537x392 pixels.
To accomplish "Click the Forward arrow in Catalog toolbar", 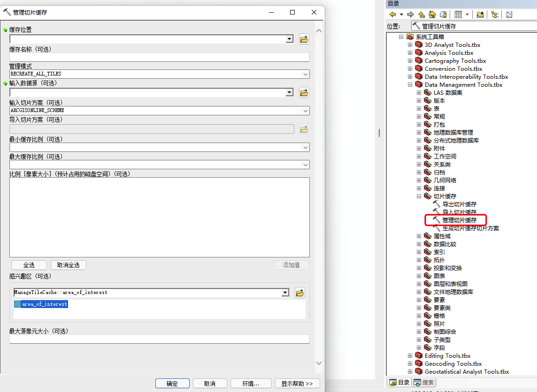I will [x=411, y=15].
